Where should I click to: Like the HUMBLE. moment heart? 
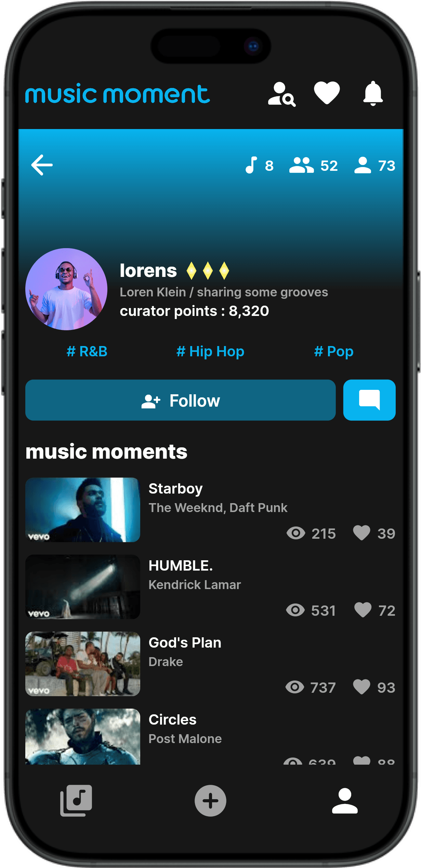pyautogui.click(x=363, y=610)
